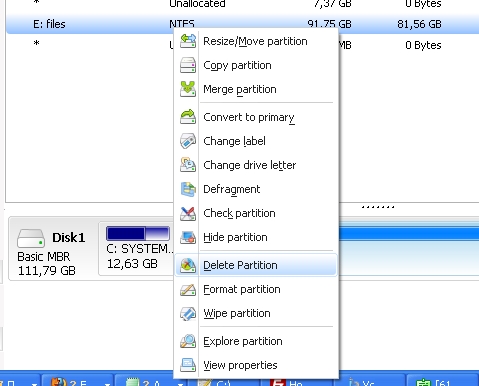Click the Convert to primary icon
479x386 pixels.
click(188, 117)
